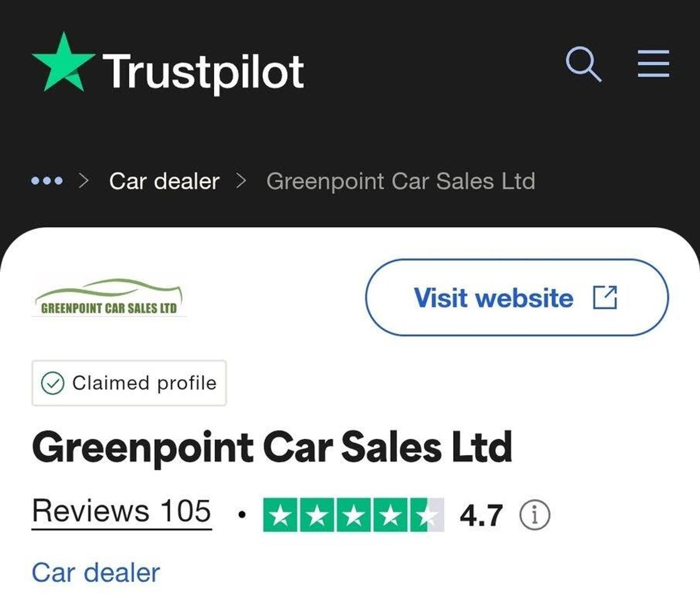The height and width of the screenshot is (593, 700).
Task: Click the Greenpoint Car Sales logo image
Action: [x=108, y=297]
